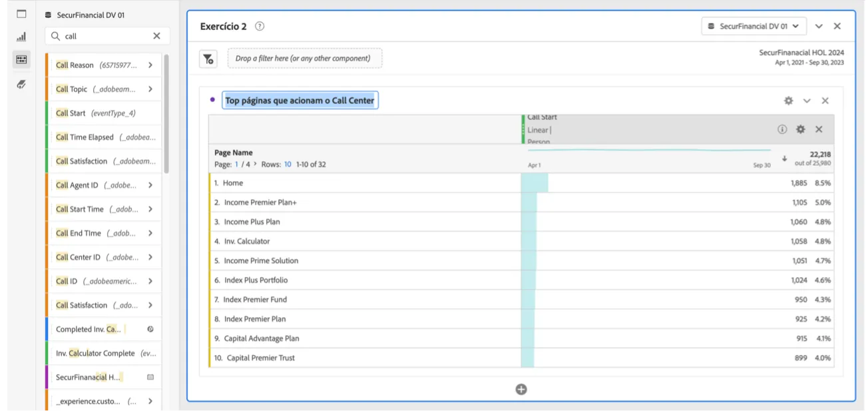
Task: Select the Inv. Calculator Complete component
Action: click(x=104, y=353)
